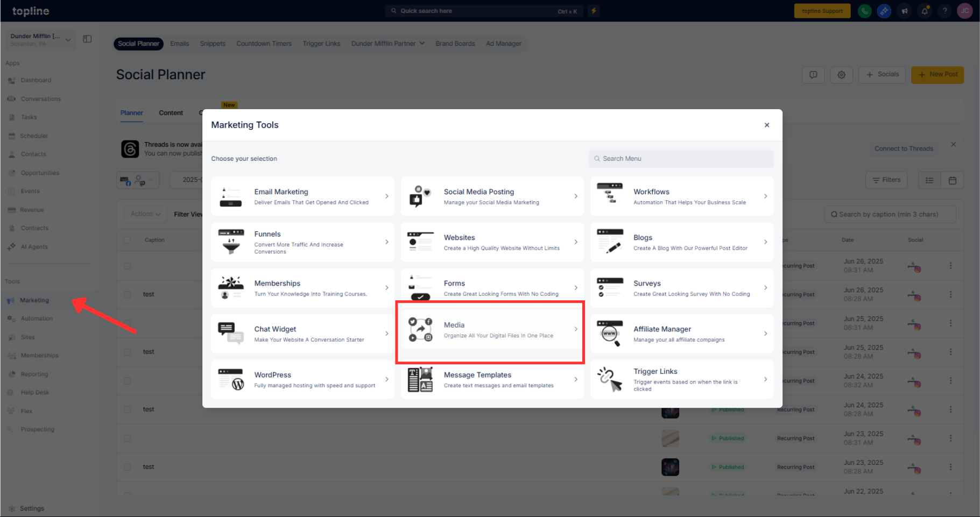The image size is (980, 517).
Task: Open Conversations in the sidebar
Action: coord(41,99)
